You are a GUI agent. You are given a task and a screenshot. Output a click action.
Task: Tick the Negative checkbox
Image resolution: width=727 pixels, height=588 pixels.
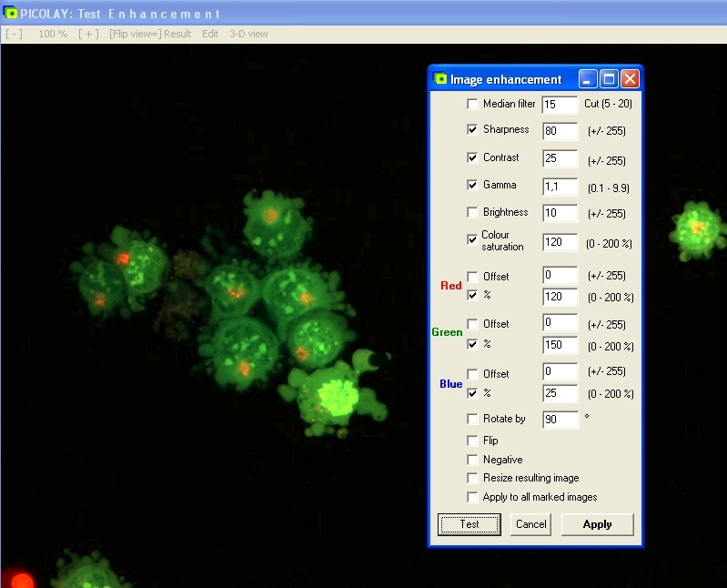(x=472, y=460)
